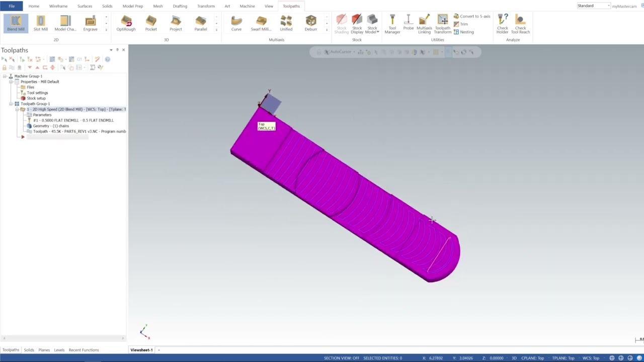Toggle lock on selected operations
This screenshot has height=362, width=644.
pos(5,67)
